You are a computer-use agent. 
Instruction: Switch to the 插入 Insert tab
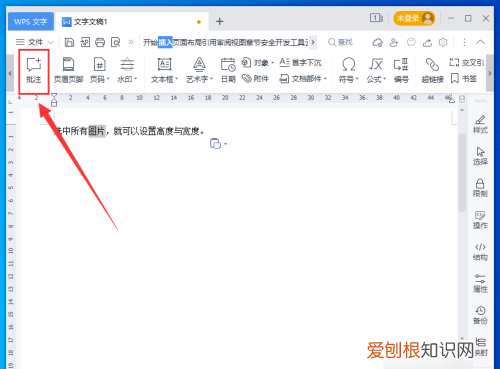tap(165, 43)
